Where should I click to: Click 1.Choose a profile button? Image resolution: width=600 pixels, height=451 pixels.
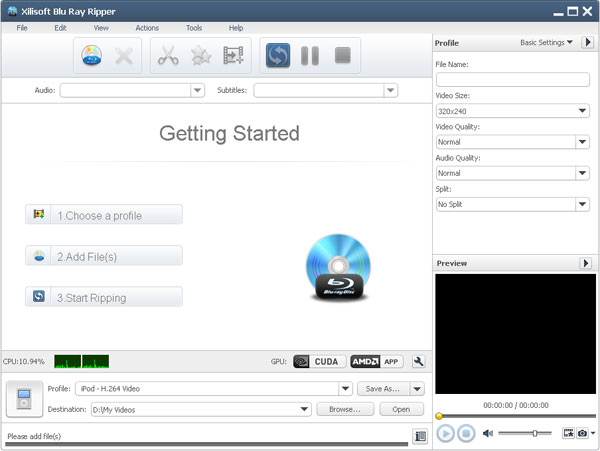104,215
